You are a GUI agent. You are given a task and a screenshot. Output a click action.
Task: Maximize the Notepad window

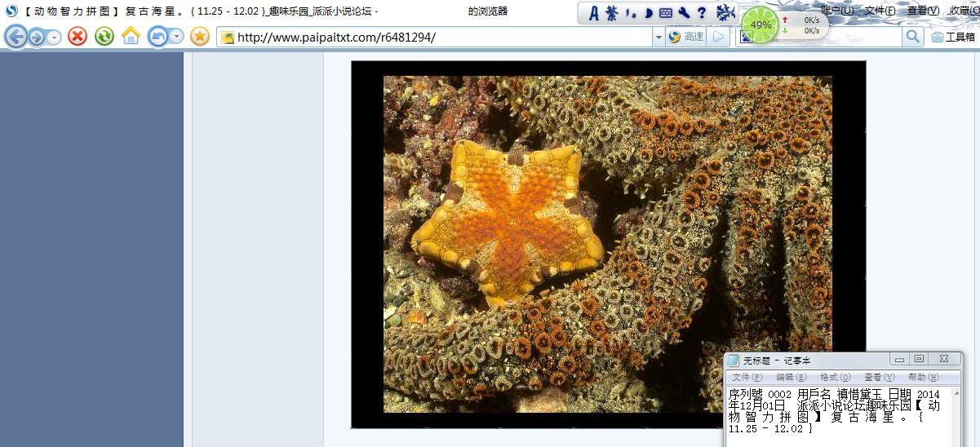click(919, 359)
